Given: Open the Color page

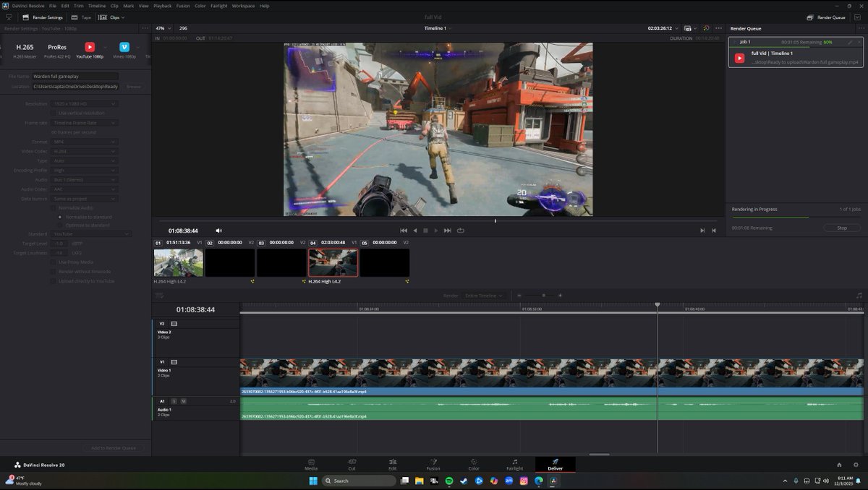Looking at the screenshot, I should point(474,464).
